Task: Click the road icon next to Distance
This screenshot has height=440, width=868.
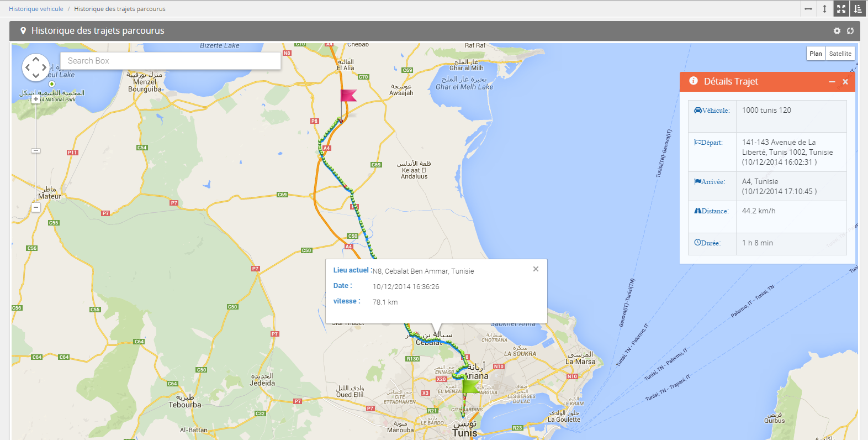Action: (697, 211)
